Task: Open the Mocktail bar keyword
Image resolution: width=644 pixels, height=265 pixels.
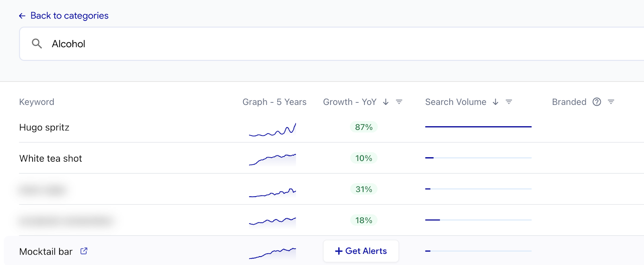Action: point(46,252)
